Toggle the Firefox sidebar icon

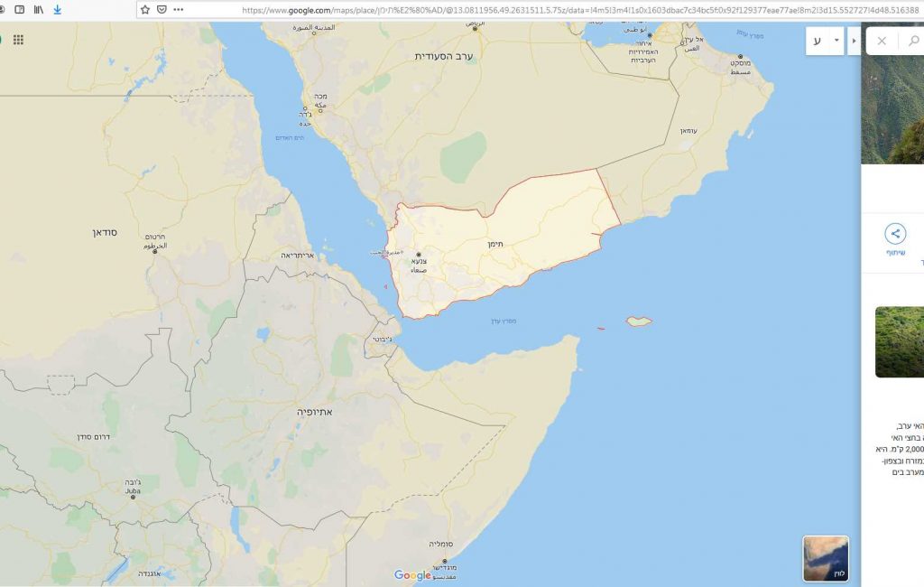(20, 9)
